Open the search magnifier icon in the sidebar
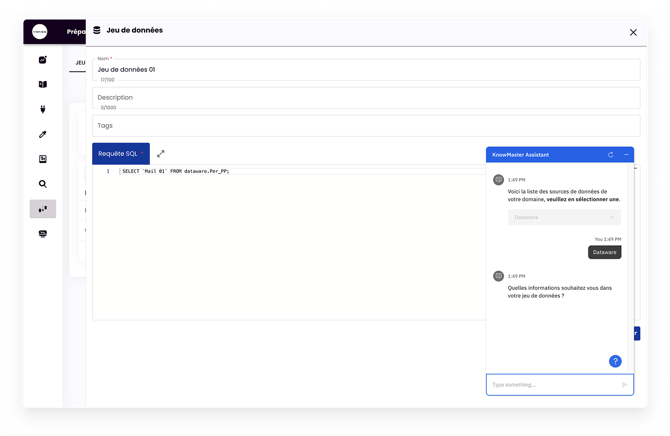Image resolution: width=670 pixels, height=436 pixels. tap(42, 184)
